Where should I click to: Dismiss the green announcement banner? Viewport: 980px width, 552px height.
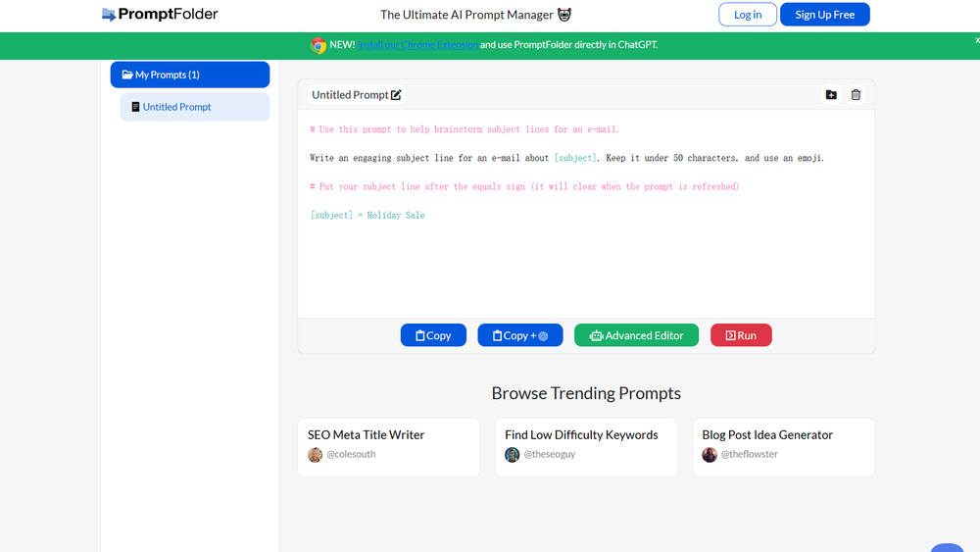coord(977,40)
